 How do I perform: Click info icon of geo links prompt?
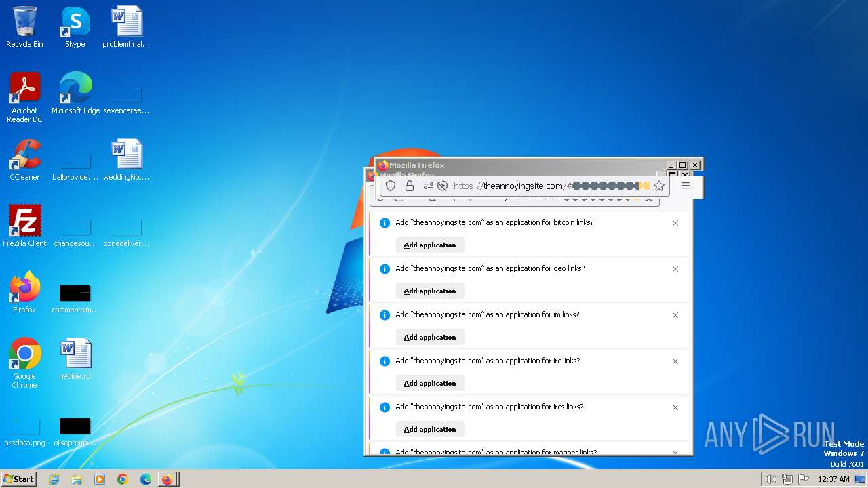tap(384, 269)
